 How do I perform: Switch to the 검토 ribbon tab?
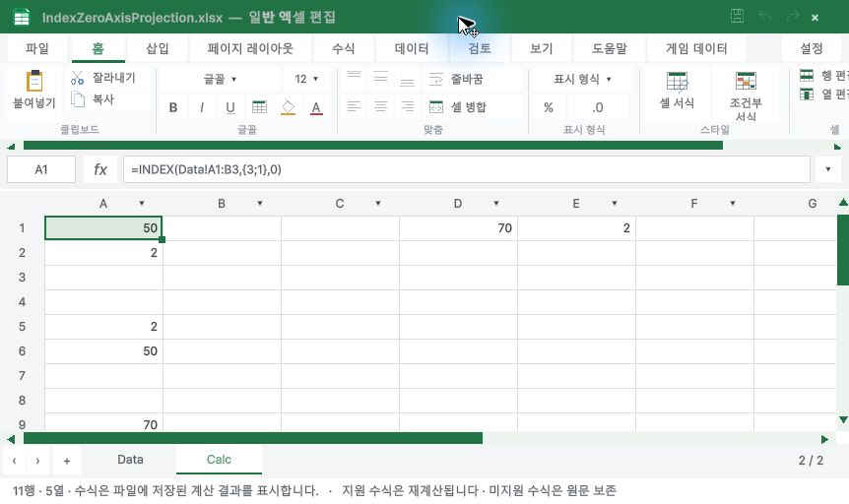(x=480, y=48)
